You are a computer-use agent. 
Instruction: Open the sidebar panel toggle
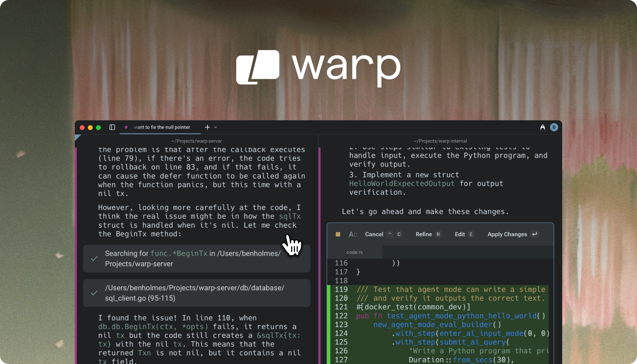[x=112, y=127]
